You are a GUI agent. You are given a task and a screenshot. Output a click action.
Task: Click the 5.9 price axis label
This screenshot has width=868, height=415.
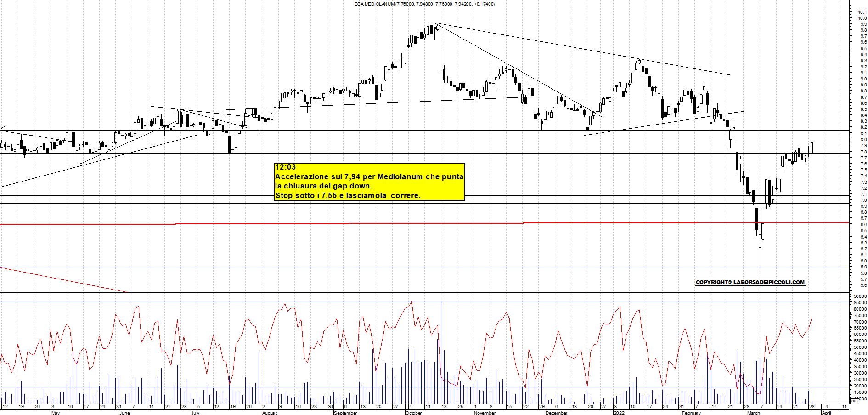coord(863,267)
